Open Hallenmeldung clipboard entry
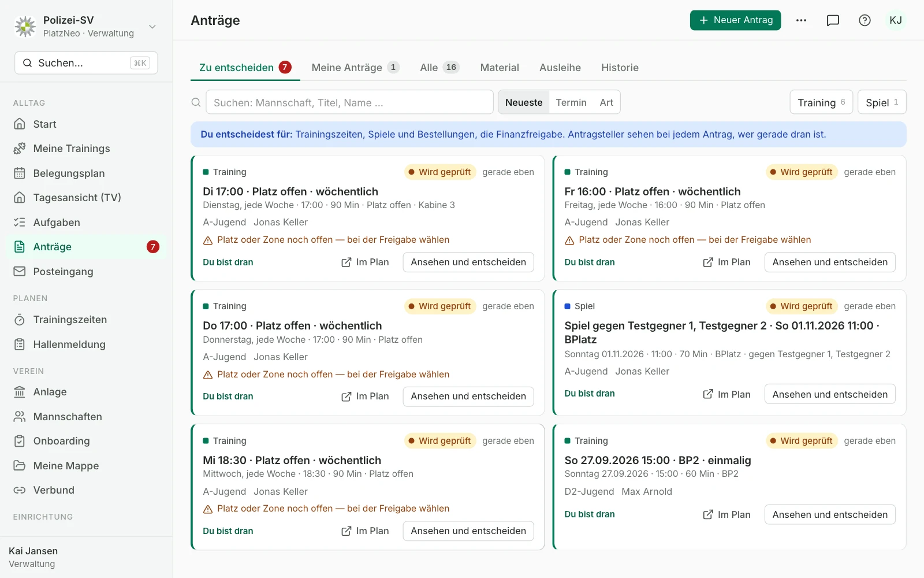The width and height of the screenshot is (924, 578). click(x=86, y=344)
